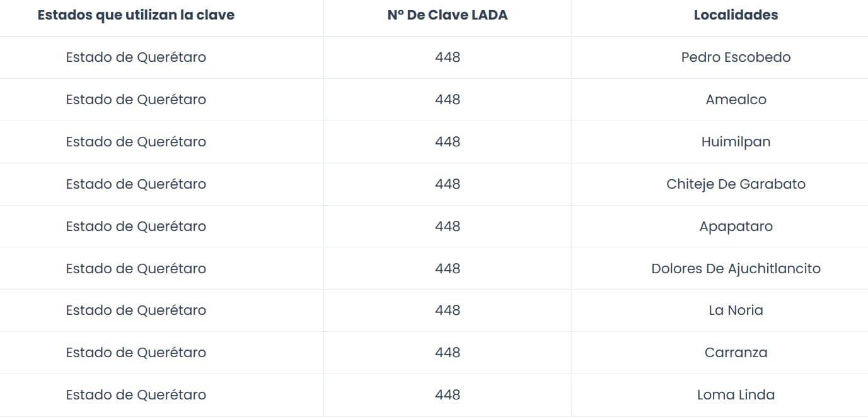This screenshot has width=868, height=419.
Task: Click the 'Pedro Escobedo' locality cell
Action: click(x=736, y=57)
